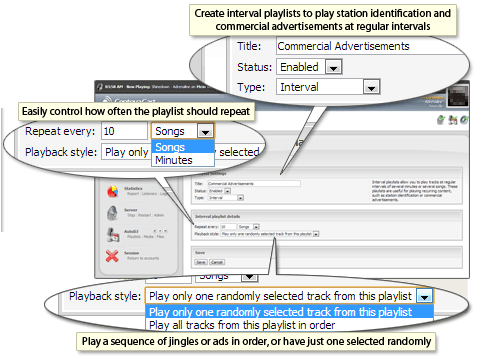Open the Songs unit dropdown arrow
479x363 pixels.
[x=205, y=131]
